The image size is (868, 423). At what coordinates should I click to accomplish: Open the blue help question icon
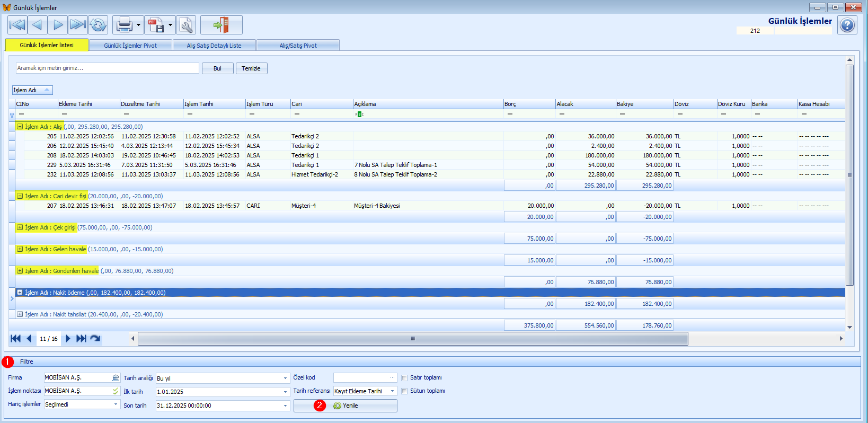pyautogui.click(x=847, y=25)
